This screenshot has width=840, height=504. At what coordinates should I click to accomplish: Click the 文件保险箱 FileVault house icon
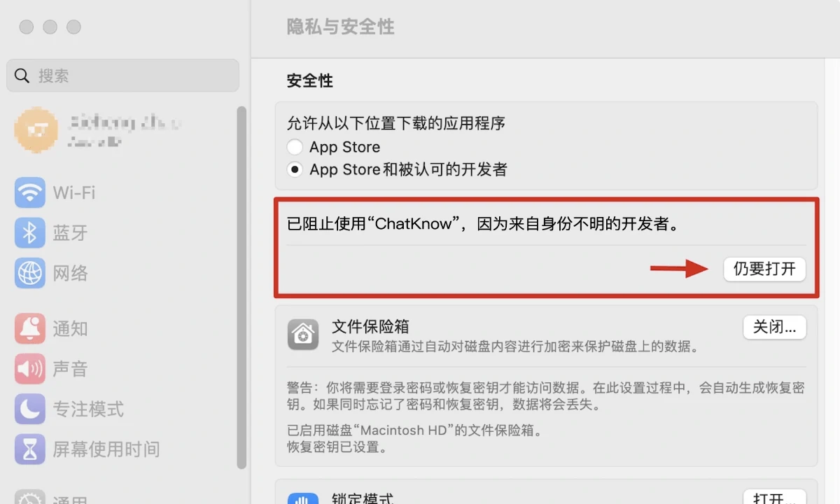click(303, 335)
